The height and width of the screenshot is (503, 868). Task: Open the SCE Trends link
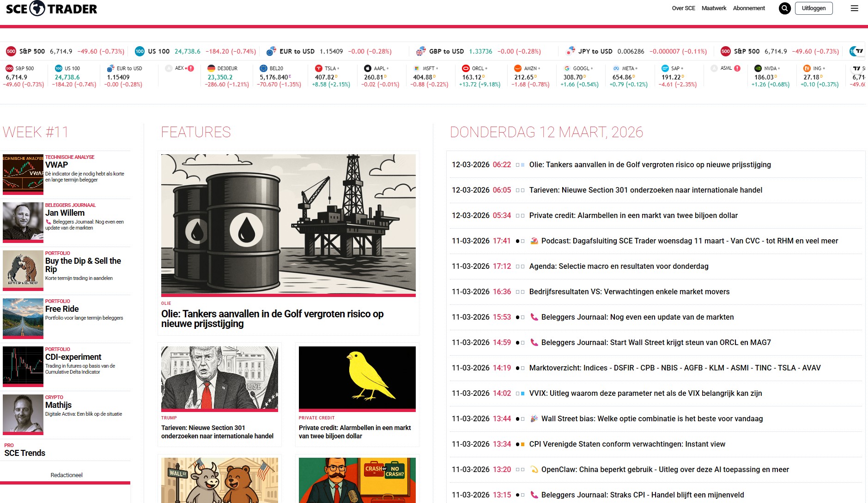(x=25, y=453)
